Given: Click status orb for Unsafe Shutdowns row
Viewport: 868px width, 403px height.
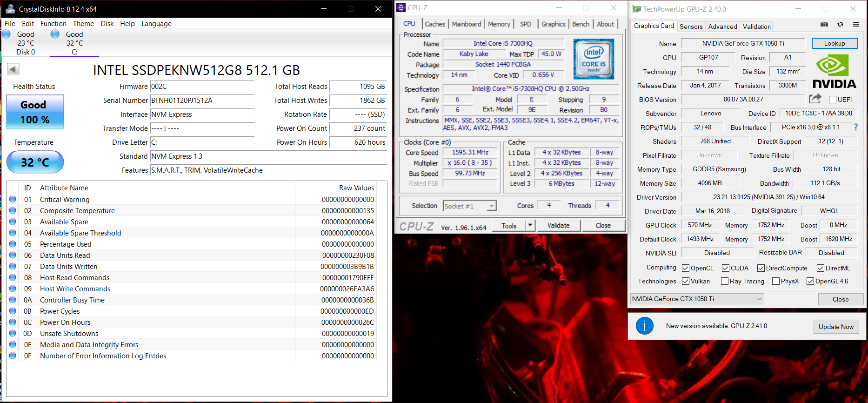Looking at the screenshot, I should 13,333.
